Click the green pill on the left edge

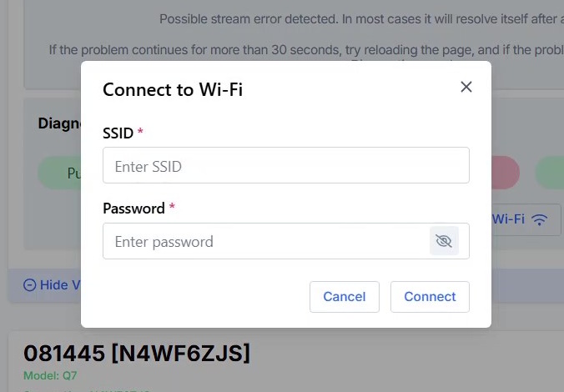(x=59, y=173)
